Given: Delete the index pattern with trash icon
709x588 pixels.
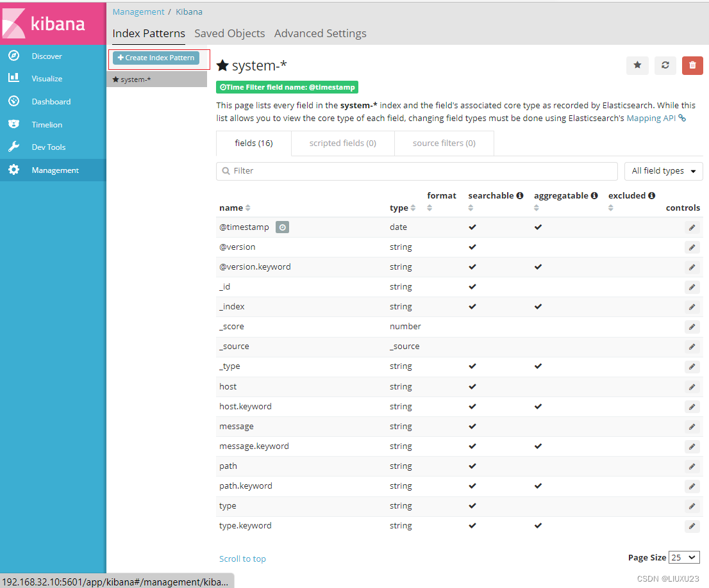Looking at the screenshot, I should point(692,65).
